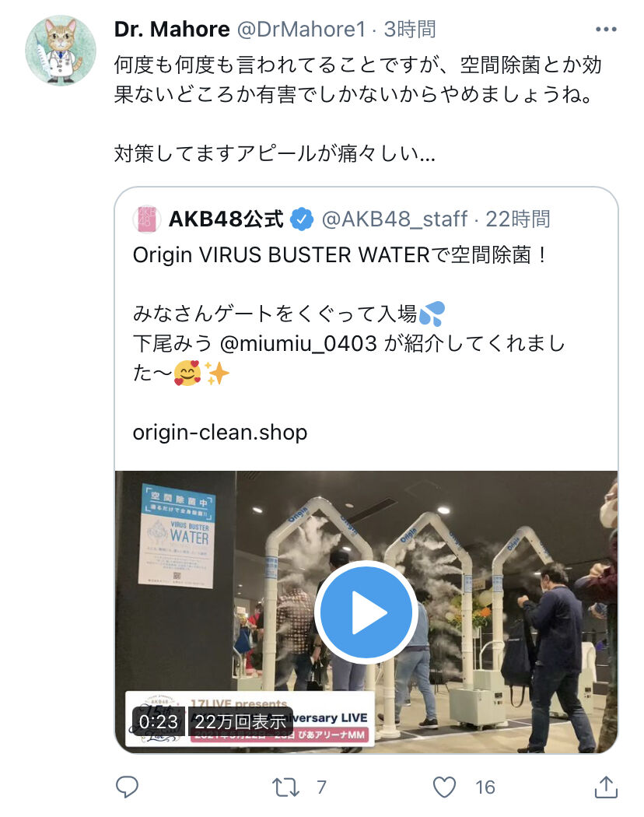Image resolution: width=644 pixels, height=817 pixels.
Task: Click the blue verified badge
Action: 302,219
